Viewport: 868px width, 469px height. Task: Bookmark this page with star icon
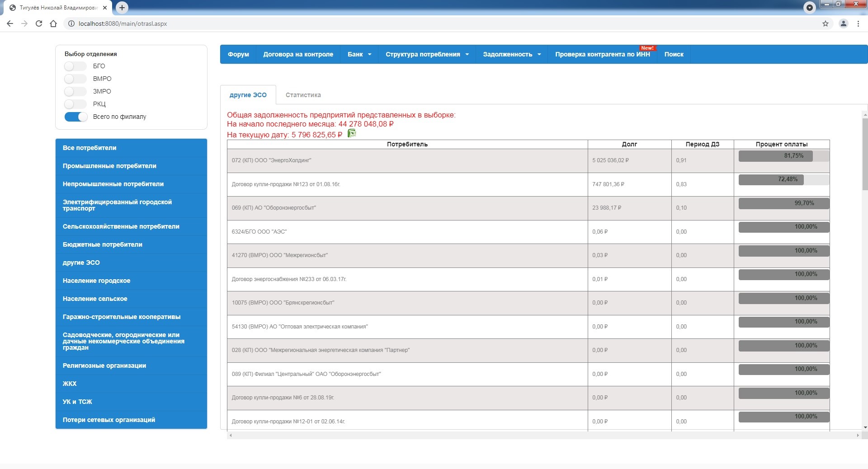[825, 23]
